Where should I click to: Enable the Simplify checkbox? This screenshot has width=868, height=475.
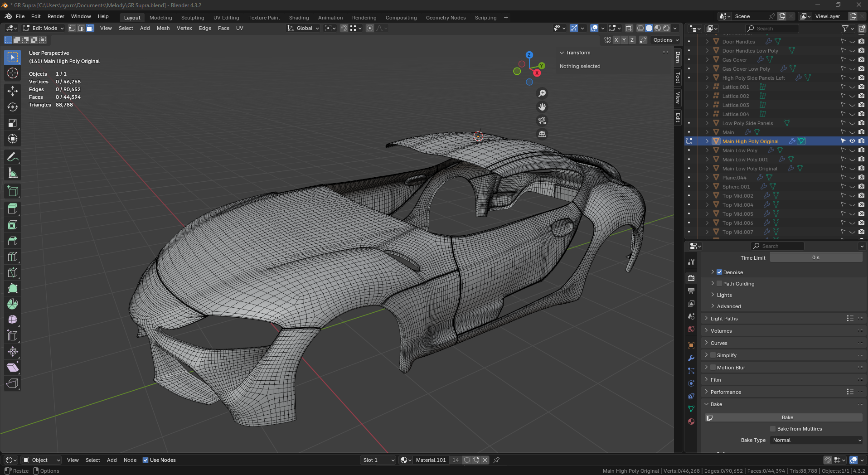coord(713,355)
